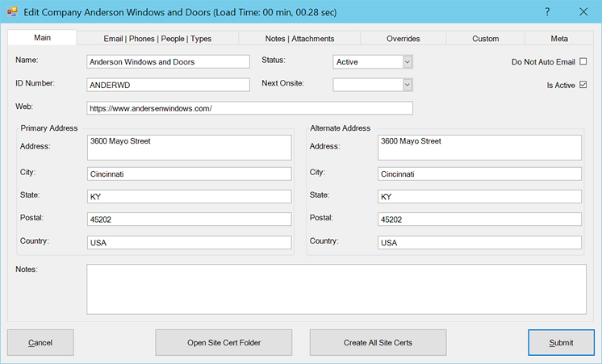Click the Do Not Auto Email label
Screen dimensions: 602x364
543,62
